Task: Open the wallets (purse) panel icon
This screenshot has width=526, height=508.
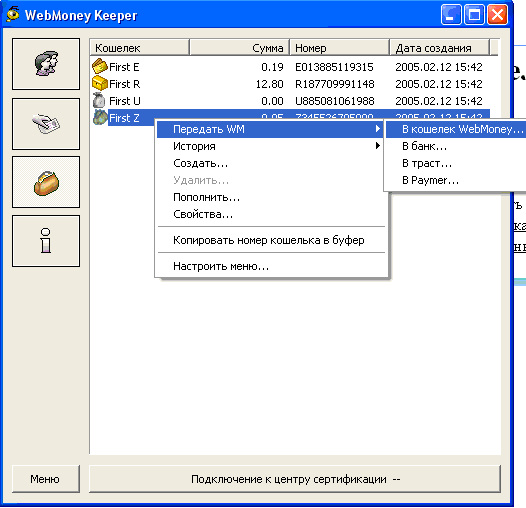Action: pyautogui.click(x=46, y=182)
